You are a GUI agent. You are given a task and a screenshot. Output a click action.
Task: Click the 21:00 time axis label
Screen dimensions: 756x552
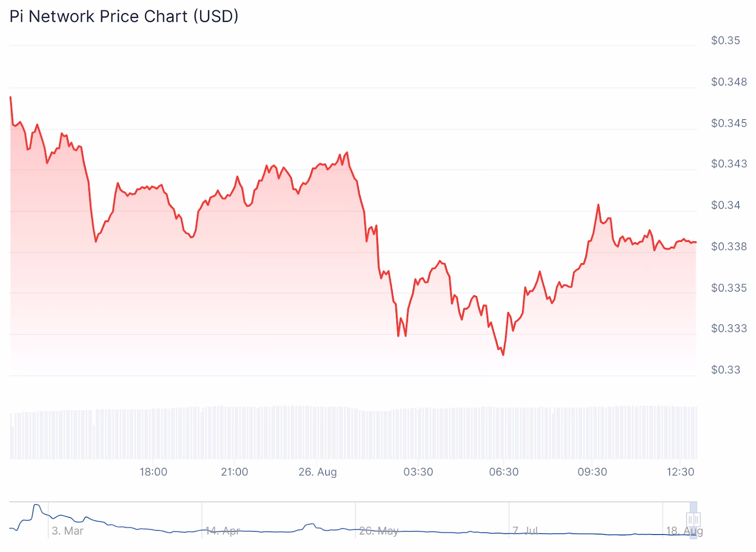(x=234, y=472)
